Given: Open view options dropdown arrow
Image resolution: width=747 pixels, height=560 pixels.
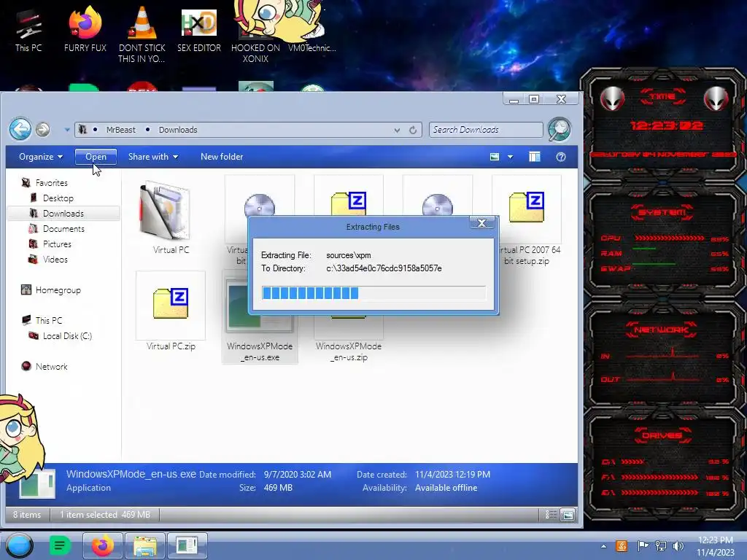Looking at the screenshot, I should point(510,157).
